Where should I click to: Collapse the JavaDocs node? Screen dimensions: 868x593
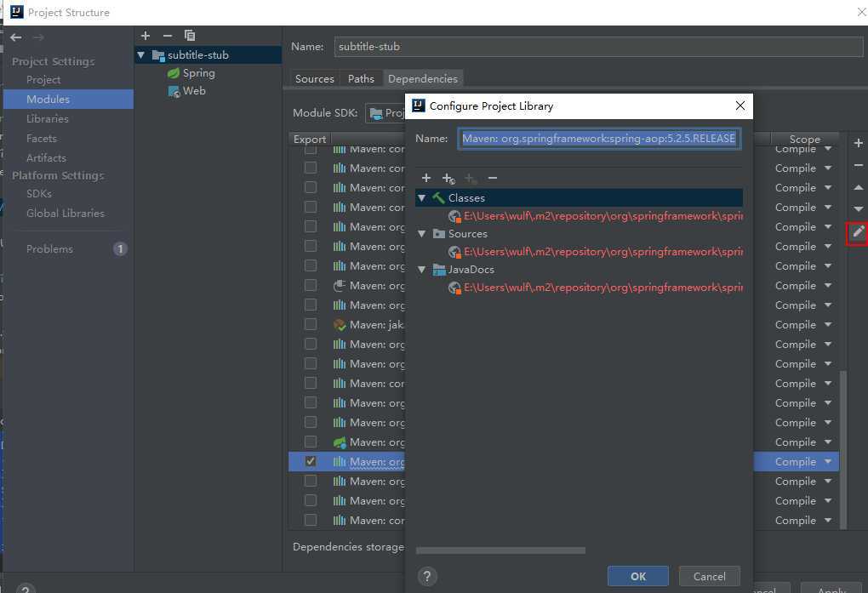[x=422, y=270]
